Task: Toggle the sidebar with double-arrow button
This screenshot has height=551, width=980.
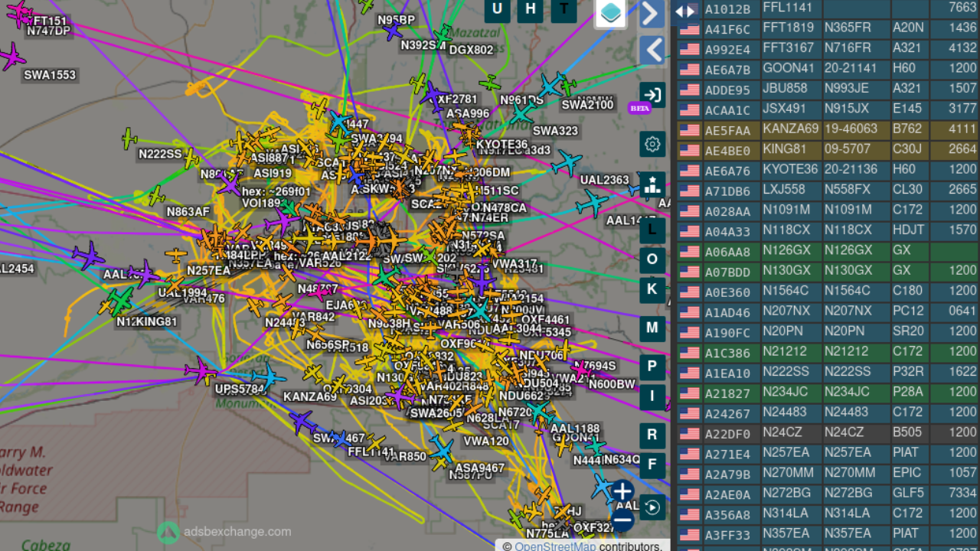Action: coord(685,11)
